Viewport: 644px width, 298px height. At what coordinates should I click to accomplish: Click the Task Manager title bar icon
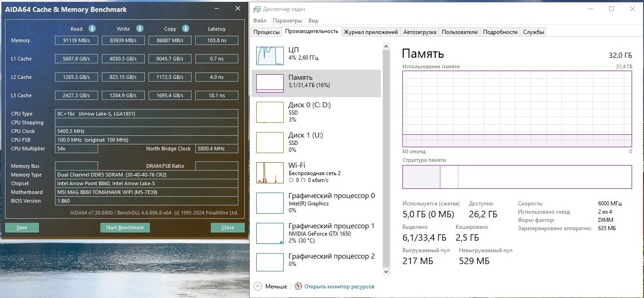[x=257, y=9]
